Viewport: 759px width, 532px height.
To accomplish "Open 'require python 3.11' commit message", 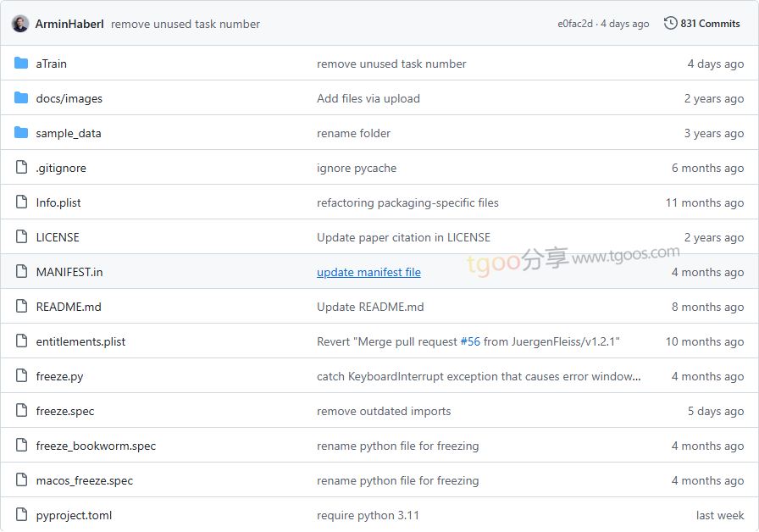I will [368, 515].
